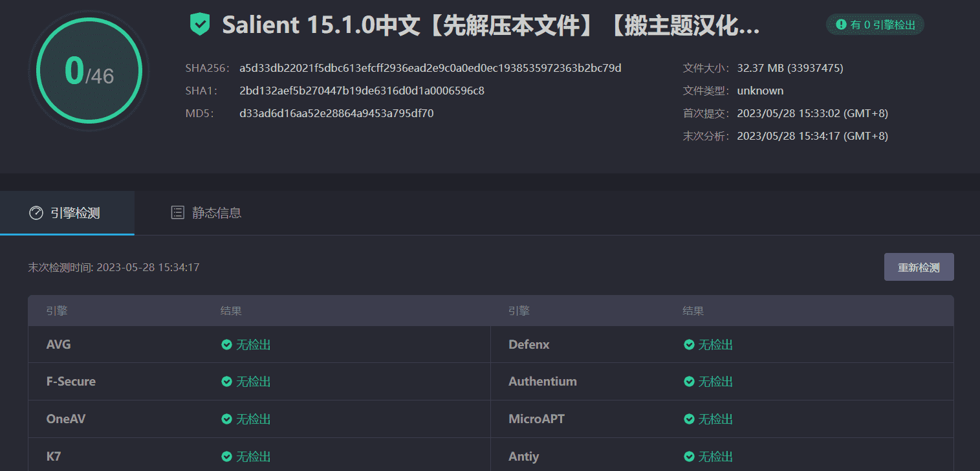Image resolution: width=980 pixels, height=471 pixels.
Task: Click 无检出 result text for AVG
Action: click(x=254, y=345)
